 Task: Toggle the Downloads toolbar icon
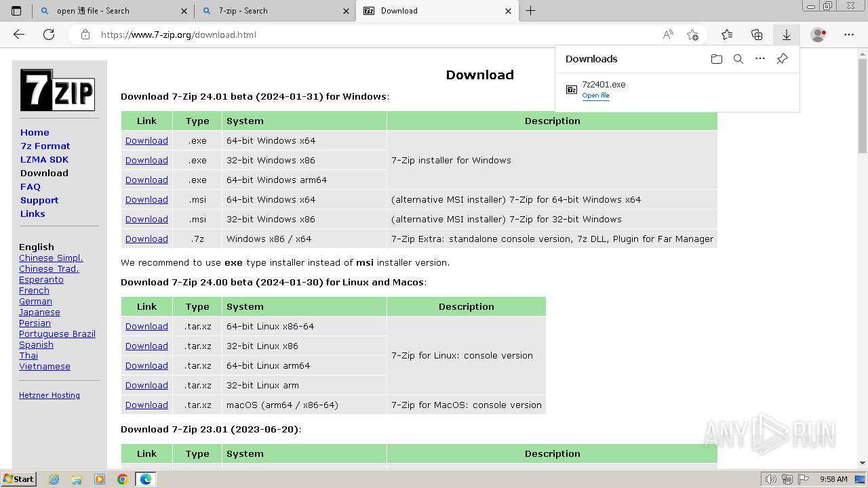point(787,35)
